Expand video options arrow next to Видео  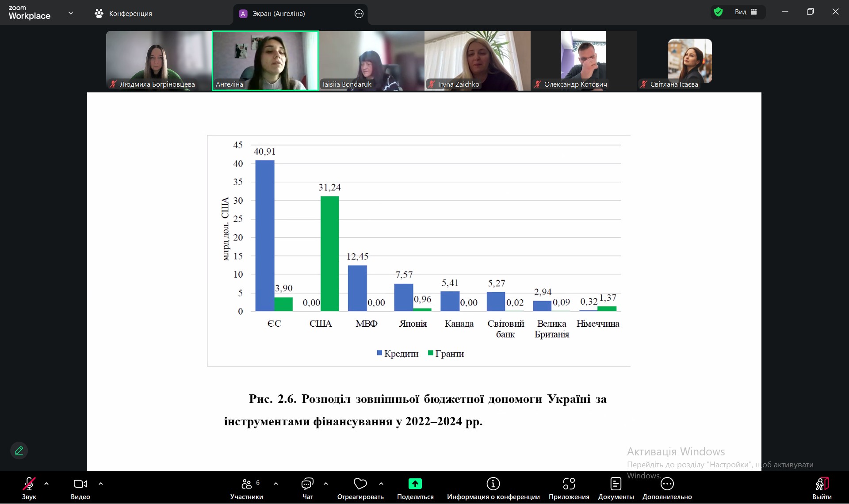[x=101, y=484]
